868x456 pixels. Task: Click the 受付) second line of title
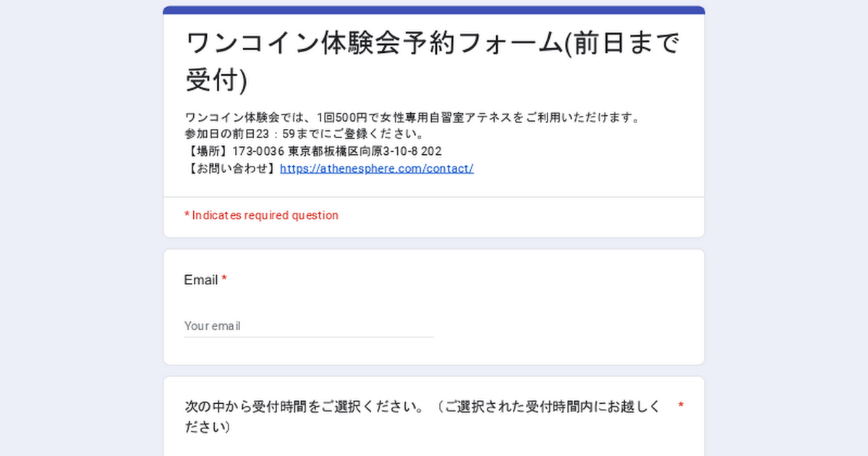tap(216, 80)
